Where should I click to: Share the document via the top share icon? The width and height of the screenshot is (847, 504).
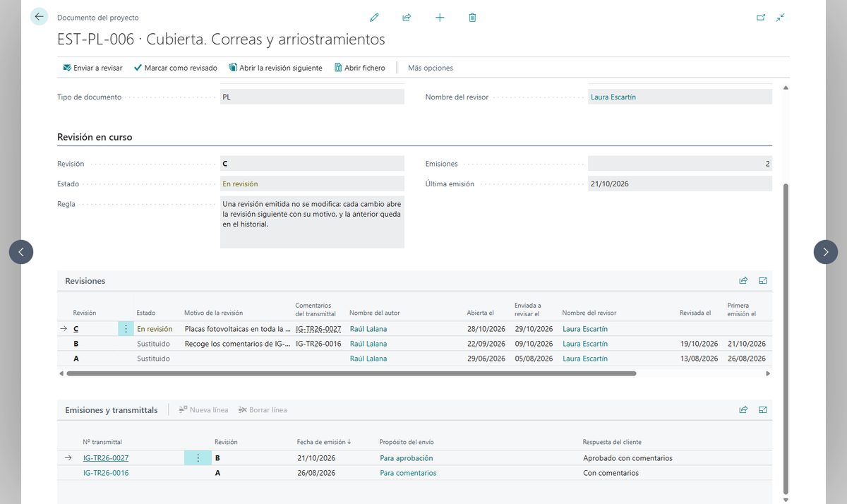(x=407, y=18)
